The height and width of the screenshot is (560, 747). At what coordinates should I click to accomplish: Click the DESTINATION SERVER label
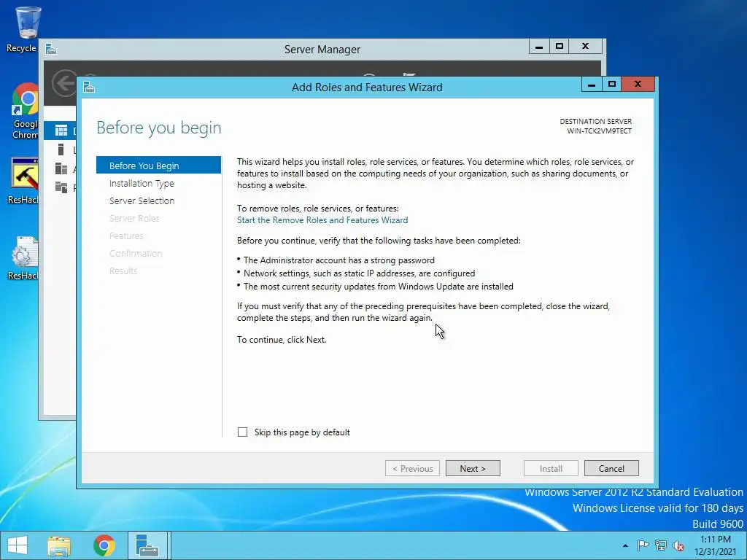click(x=595, y=122)
